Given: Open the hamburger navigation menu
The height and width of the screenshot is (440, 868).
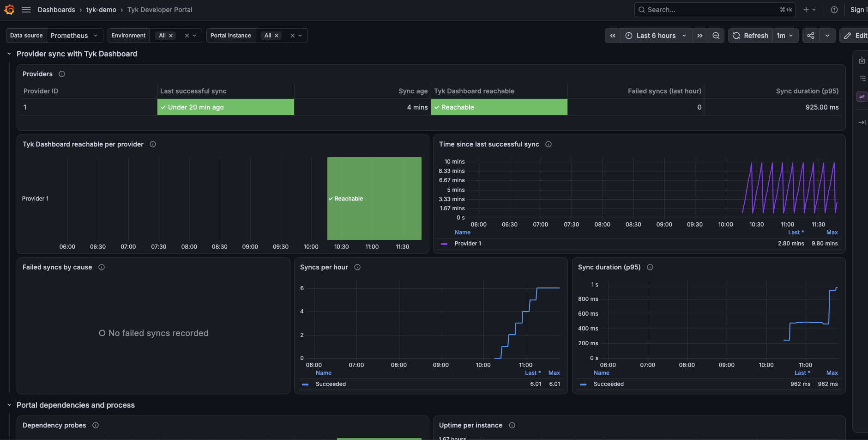Looking at the screenshot, I should click(x=26, y=10).
